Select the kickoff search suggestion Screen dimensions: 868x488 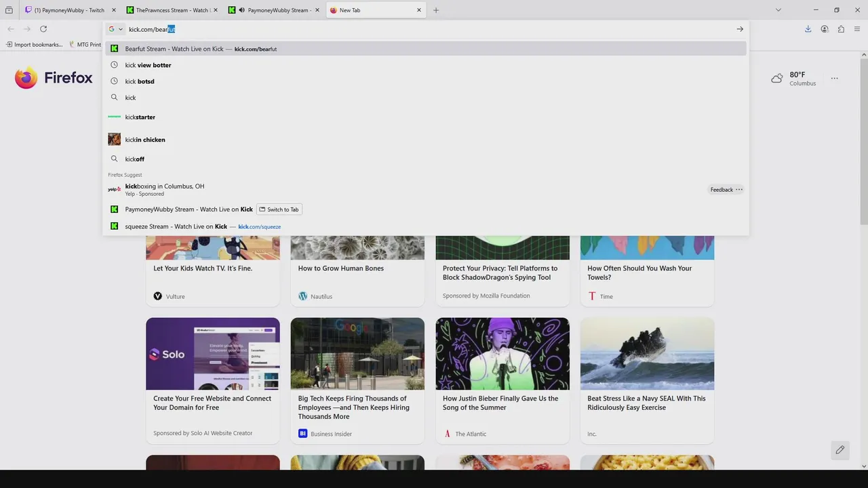pos(426,159)
